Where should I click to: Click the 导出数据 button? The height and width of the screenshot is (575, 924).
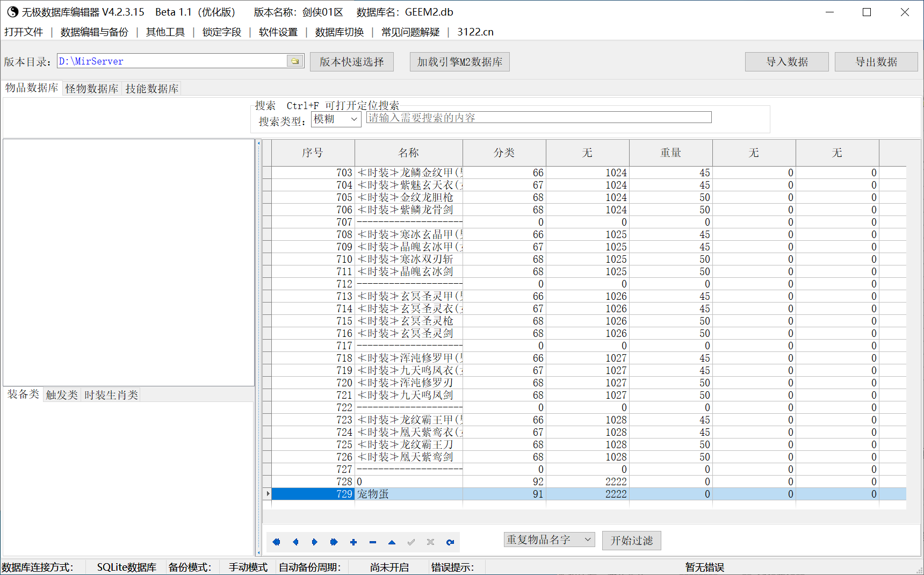[877, 62]
